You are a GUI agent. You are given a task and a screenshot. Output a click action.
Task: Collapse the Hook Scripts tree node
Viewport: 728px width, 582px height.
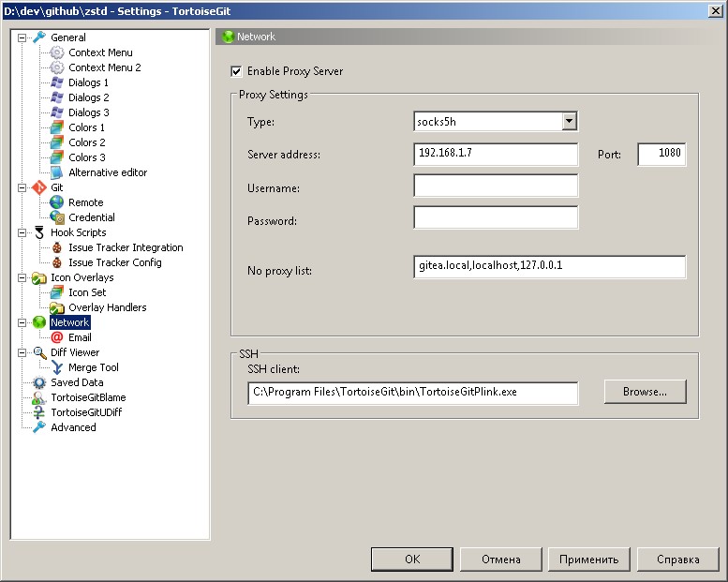click(22, 232)
